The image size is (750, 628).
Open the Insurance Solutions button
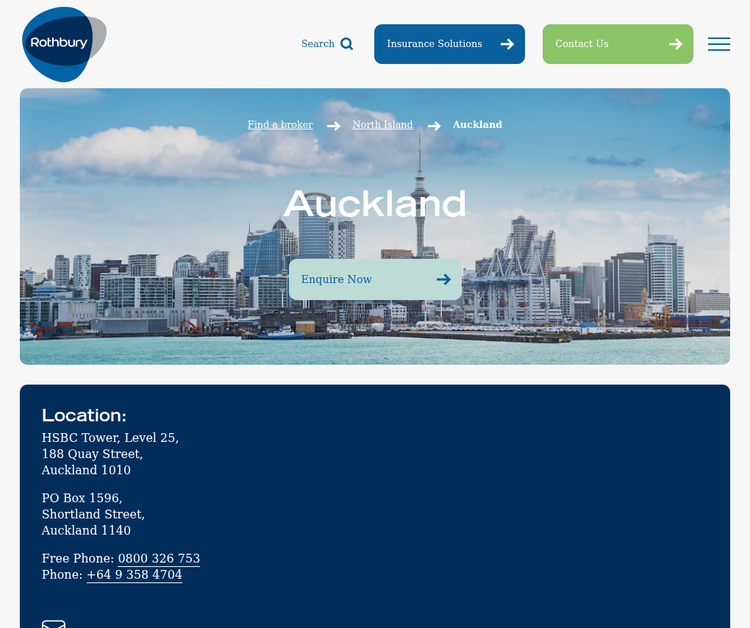pos(435,44)
